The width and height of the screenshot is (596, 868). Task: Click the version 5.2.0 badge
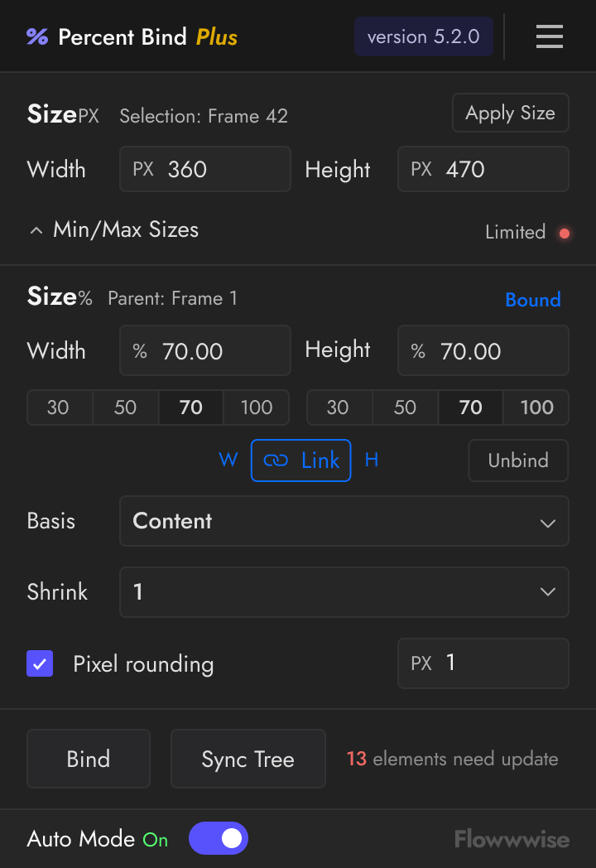pos(423,36)
